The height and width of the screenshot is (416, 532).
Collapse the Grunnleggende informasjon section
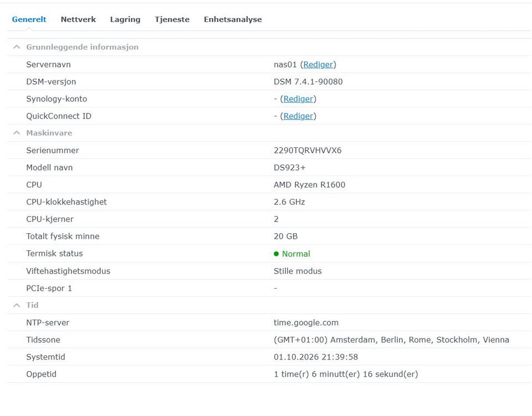[x=17, y=47]
